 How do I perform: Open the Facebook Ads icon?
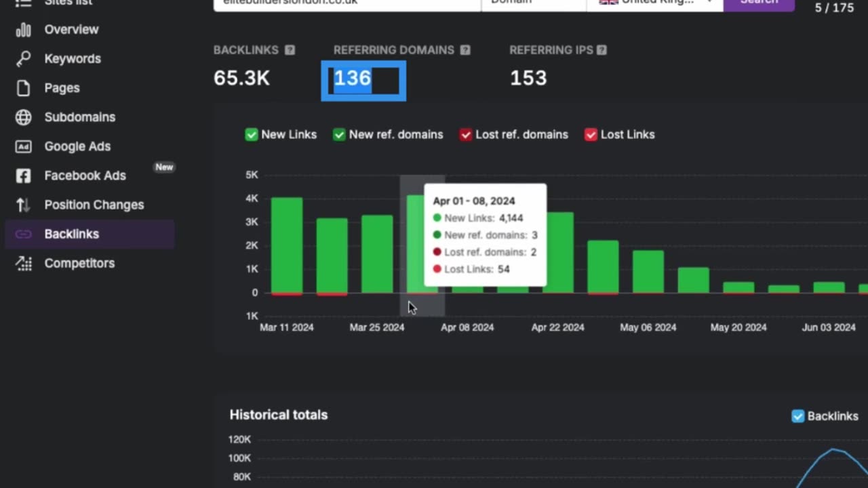click(24, 176)
